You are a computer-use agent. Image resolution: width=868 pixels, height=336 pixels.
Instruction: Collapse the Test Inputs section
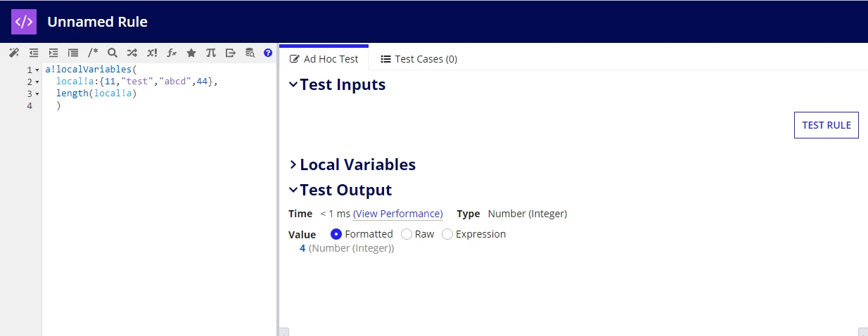click(293, 85)
